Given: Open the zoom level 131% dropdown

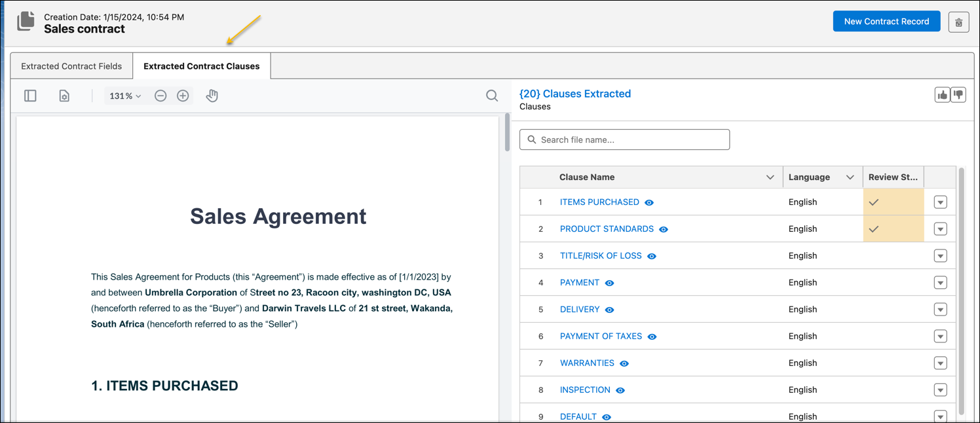Looking at the screenshot, I should click(124, 96).
